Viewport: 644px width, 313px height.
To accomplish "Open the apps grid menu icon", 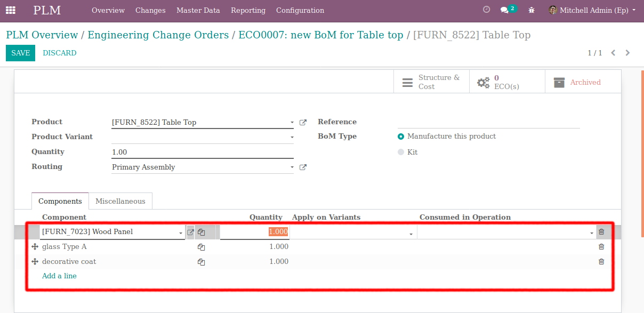I will point(11,10).
